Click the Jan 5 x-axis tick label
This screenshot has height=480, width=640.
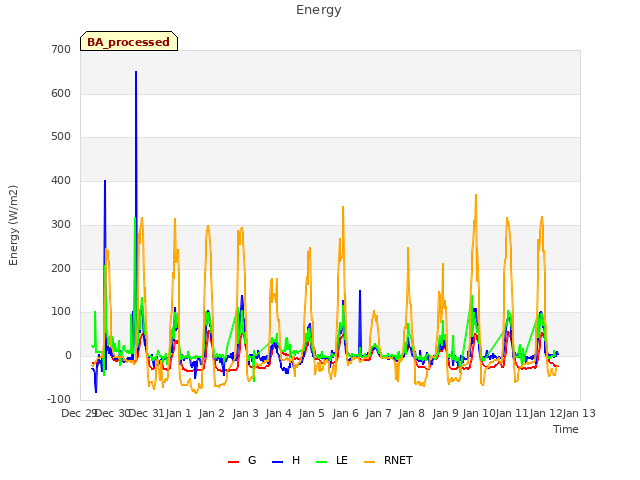312,413
